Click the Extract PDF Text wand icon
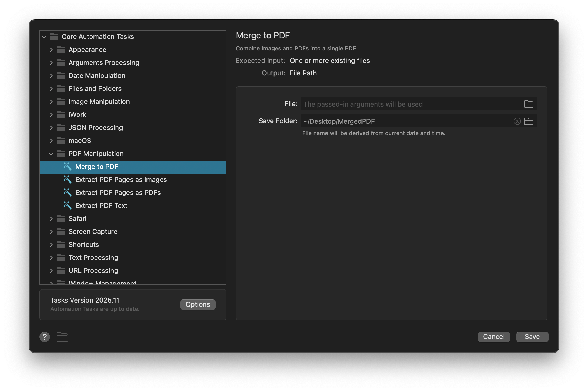The image size is (588, 391). (67, 205)
